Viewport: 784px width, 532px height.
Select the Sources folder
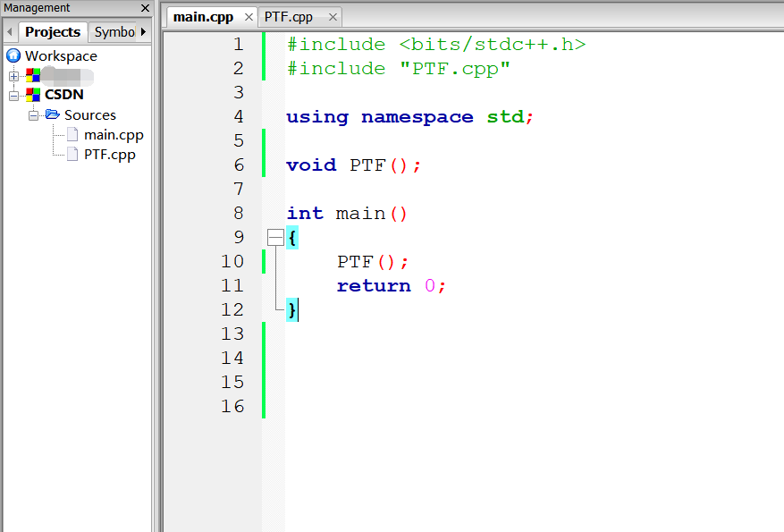[x=90, y=115]
